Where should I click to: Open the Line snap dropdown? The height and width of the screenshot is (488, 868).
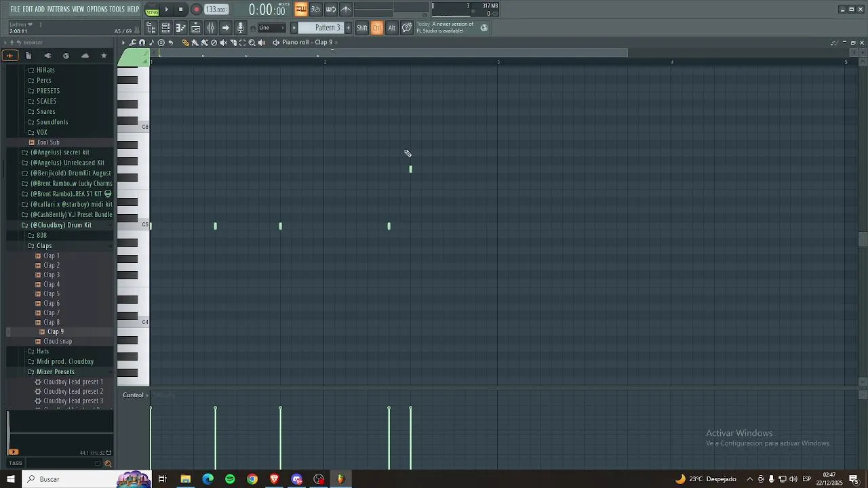272,28
